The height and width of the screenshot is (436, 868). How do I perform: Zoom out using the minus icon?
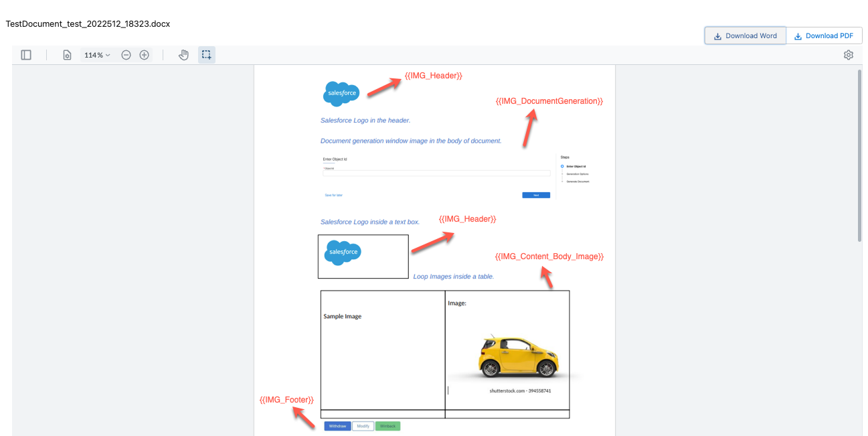click(x=126, y=54)
